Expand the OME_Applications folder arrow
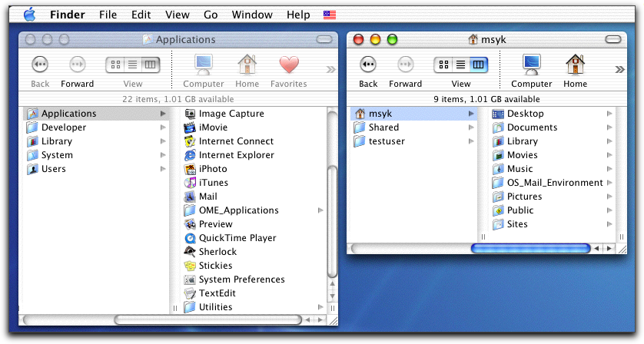Image resolution: width=644 pixels, height=344 pixels. (x=320, y=210)
